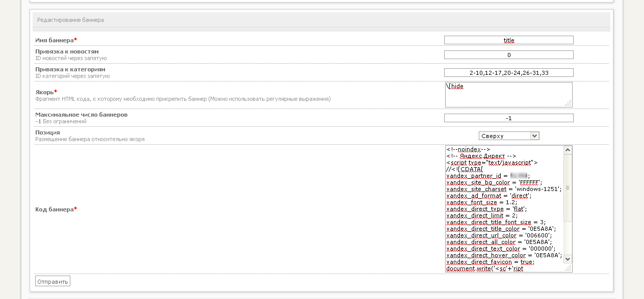Click the Максимальное число баннеров field
The image size is (644, 299).
click(x=508, y=118)
